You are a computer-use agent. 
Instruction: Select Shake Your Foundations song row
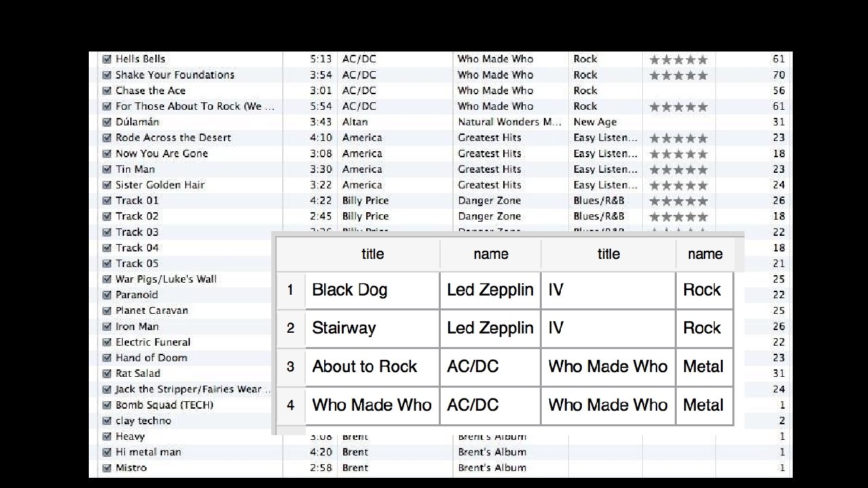[x=175, y=75]
